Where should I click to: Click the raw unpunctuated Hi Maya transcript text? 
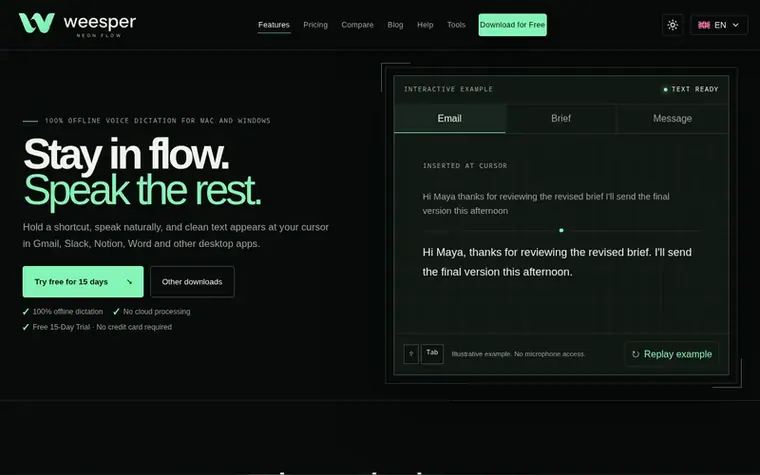pyautogui.click(x=546, y=204)
